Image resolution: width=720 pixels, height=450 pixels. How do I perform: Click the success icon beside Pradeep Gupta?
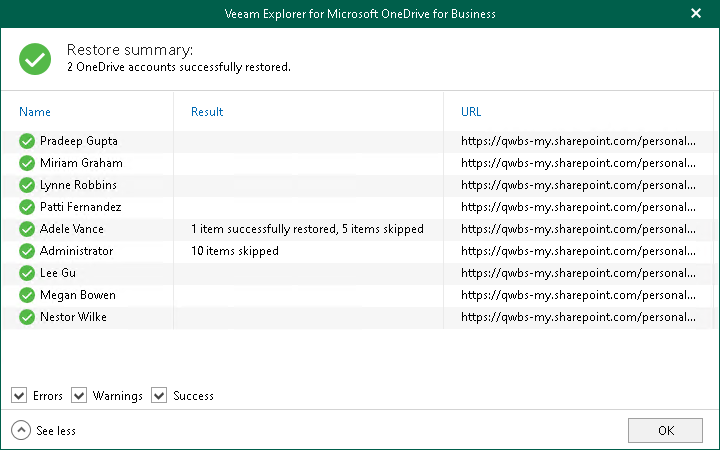click(27, 141)
